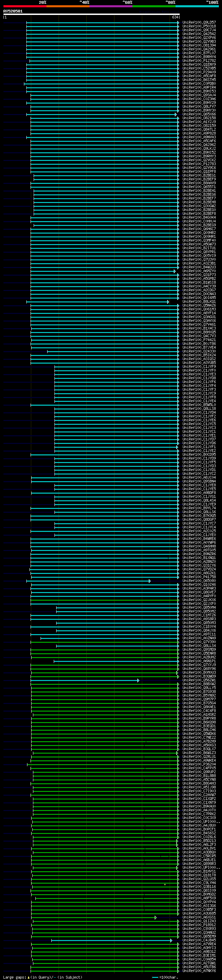Click UniRef100_P29409 label

coord(199,72)
